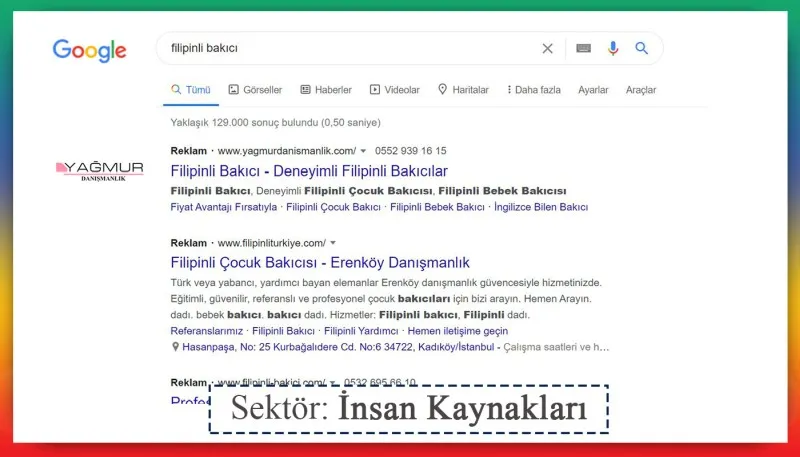Expand the arrow next to filipinliturkiye.com URL
The height and width of the screenshot is (457, 800).
(x=333, y=243)
